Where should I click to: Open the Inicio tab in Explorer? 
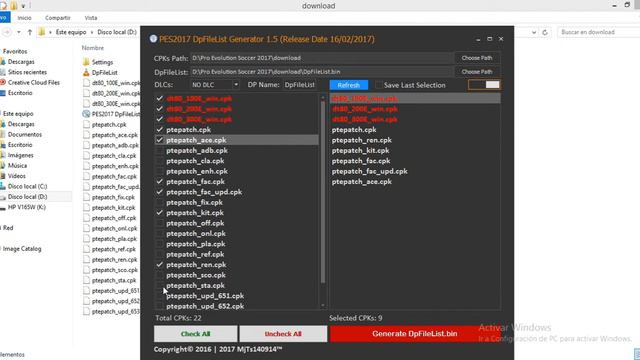click(24, 18)
